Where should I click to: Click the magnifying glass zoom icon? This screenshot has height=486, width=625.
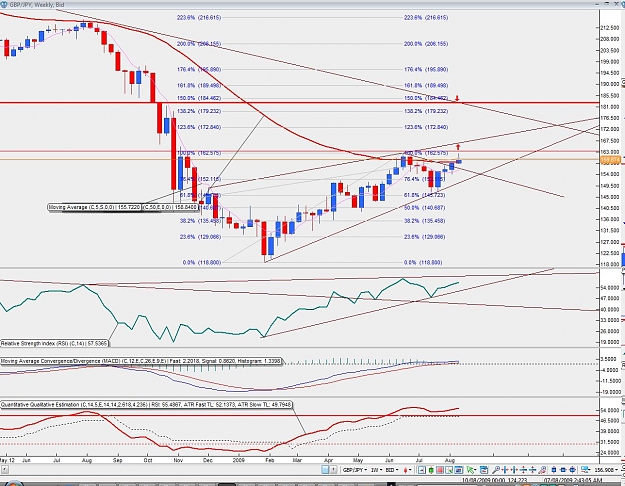pyautogui.click(x=496, y=470)
